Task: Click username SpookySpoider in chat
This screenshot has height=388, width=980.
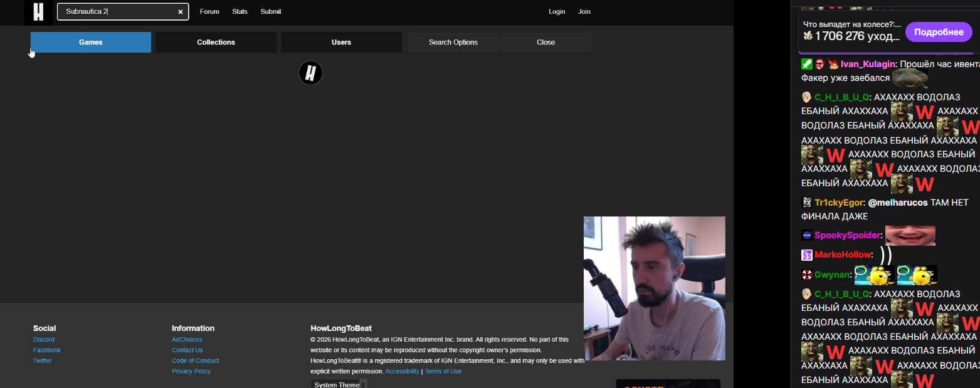Action: [x=847, y=235]
